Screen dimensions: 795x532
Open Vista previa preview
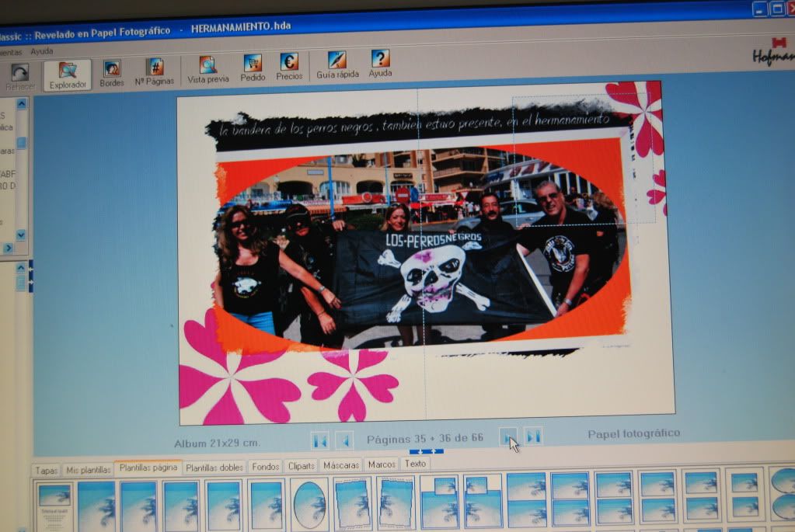[207, 70]
